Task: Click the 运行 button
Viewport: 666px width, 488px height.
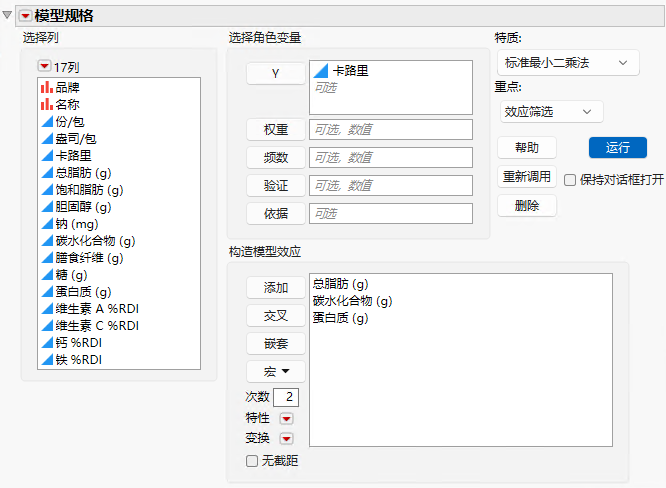Action: (x=618, y=147)
